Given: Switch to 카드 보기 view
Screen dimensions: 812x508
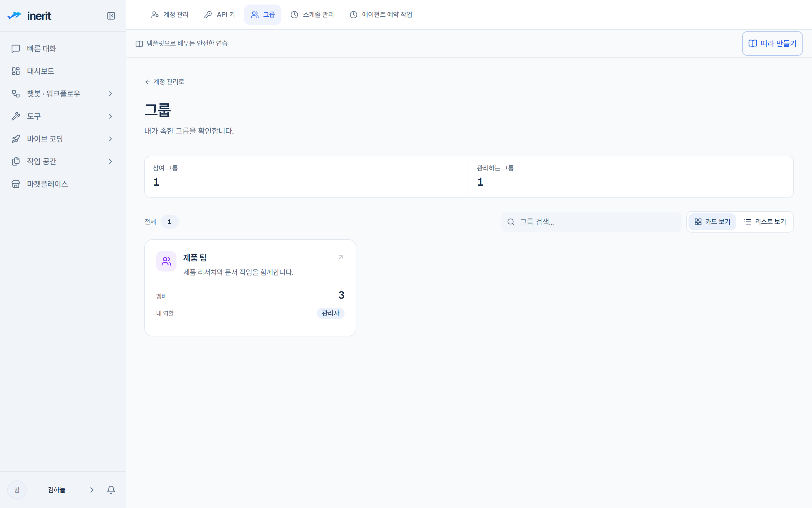Looking at the screenshot, I should [712, 222].
